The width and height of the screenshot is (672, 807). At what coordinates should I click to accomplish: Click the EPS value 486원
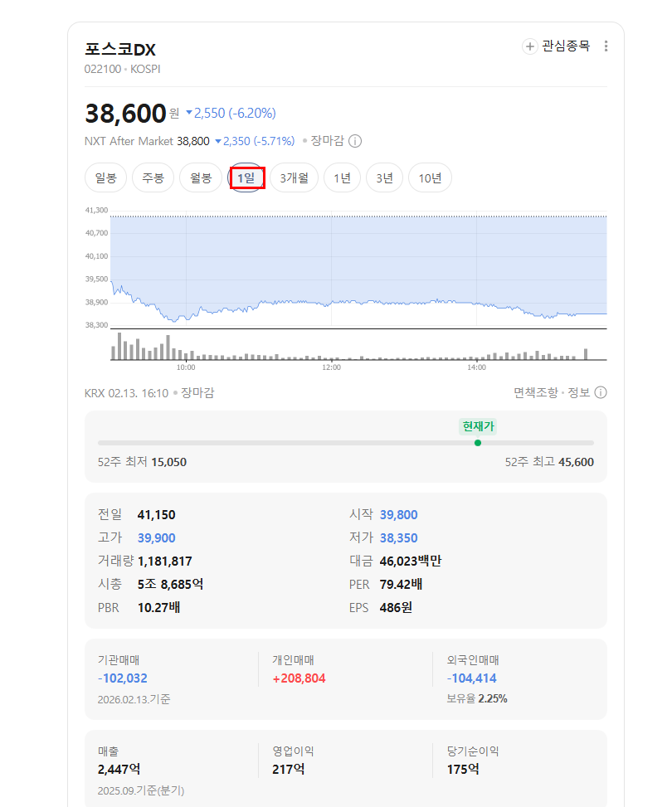(x=396, y=607)
